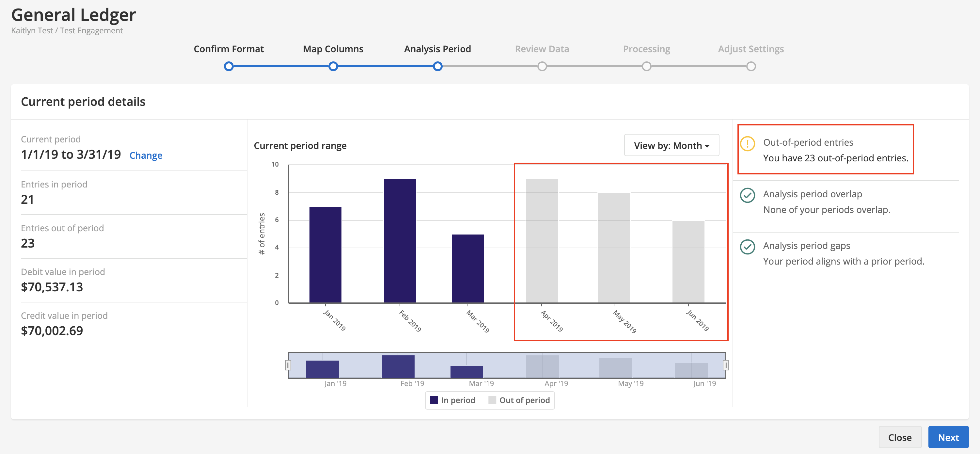This screenshot has height=454, width=980.
Task: Toggle the In period legend item
Action: coord(452,400)
